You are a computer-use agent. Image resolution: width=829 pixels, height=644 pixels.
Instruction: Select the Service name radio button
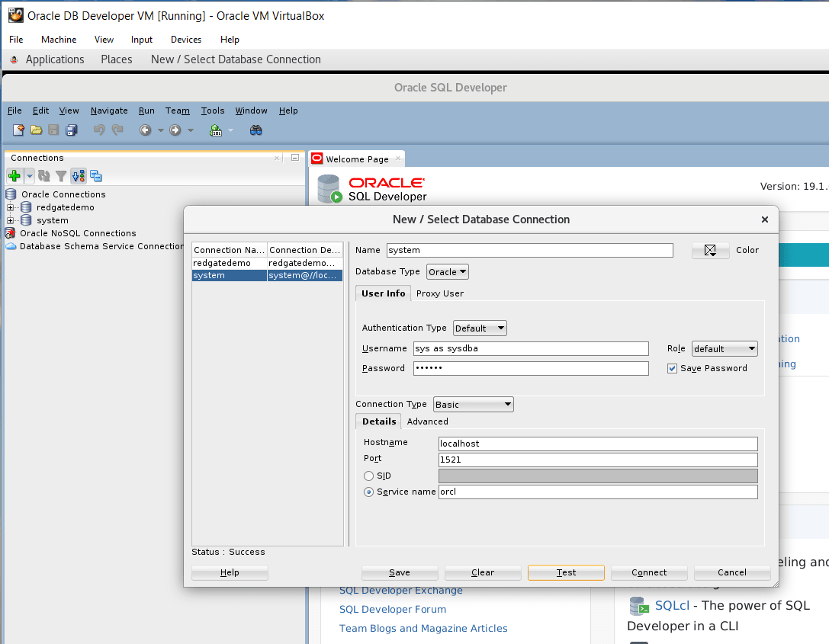point(368,492)
